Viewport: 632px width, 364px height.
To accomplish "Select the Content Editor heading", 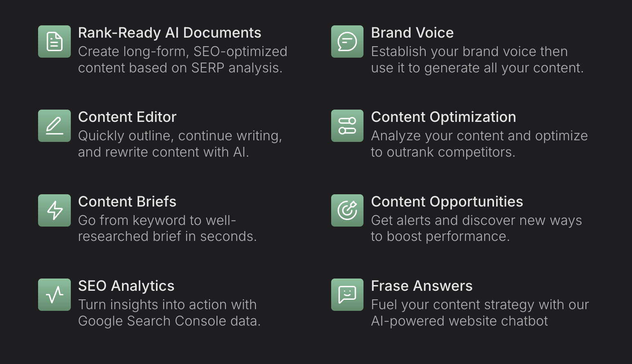I will (x=127, y=117).
